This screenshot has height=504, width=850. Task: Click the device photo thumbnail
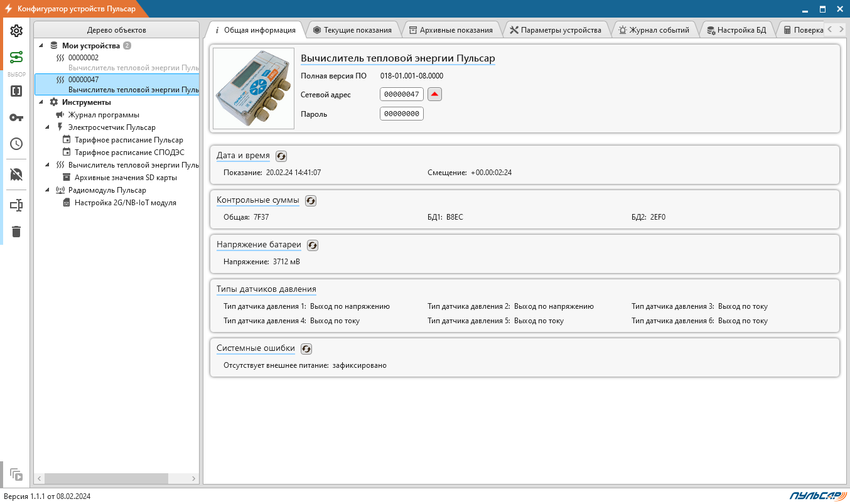point(254,88)
